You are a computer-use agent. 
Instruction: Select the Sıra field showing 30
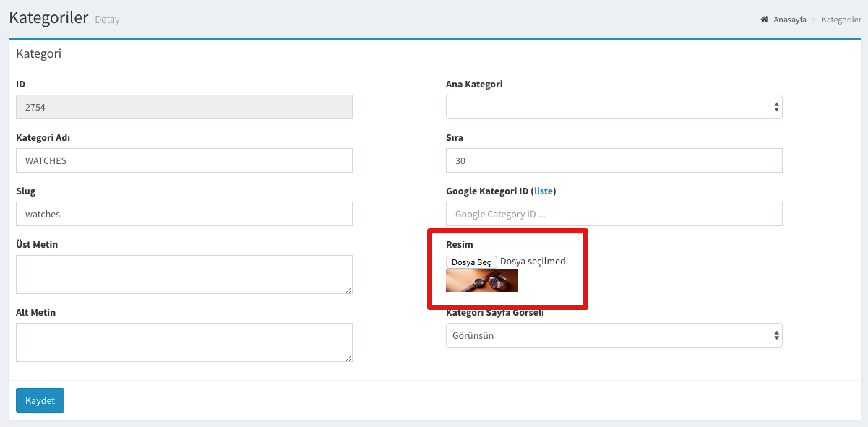click(614, 160)
